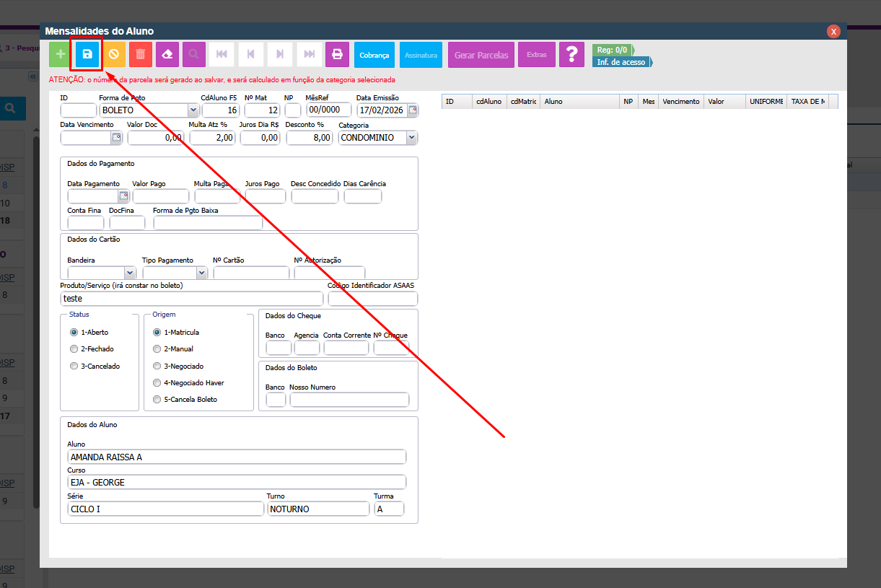
Task: Select the 2-Fechado status radio button
Action: tap(74, 349)
